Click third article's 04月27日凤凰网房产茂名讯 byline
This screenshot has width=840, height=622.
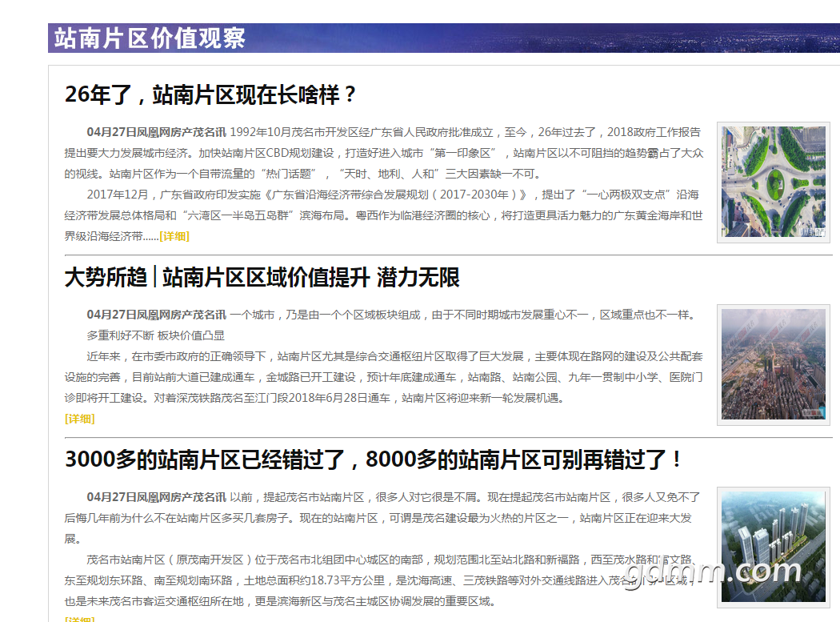pos(157,497)
